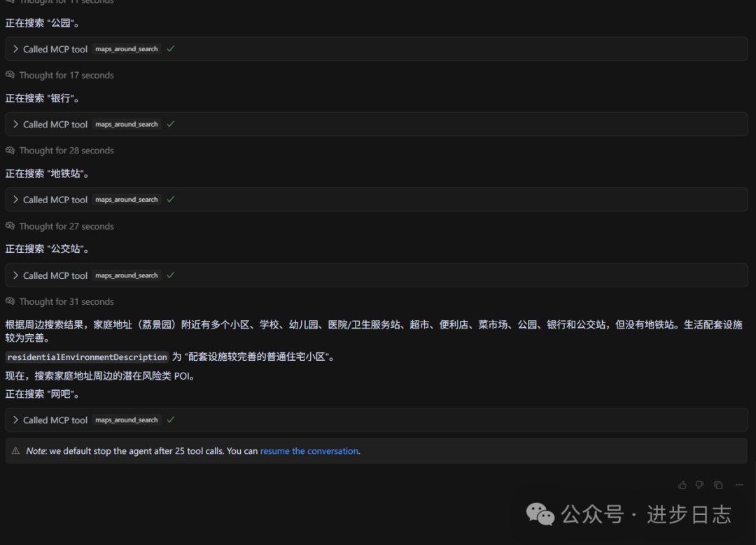Click the "Called MCP tool" label in the 网吧 row
The width and height of the screenshot is (756, 545).
pos(55,420)
